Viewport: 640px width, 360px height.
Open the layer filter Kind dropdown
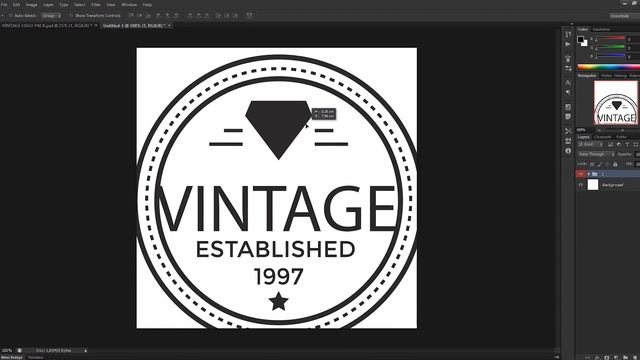pyautogui.click(x=591, y=144)
